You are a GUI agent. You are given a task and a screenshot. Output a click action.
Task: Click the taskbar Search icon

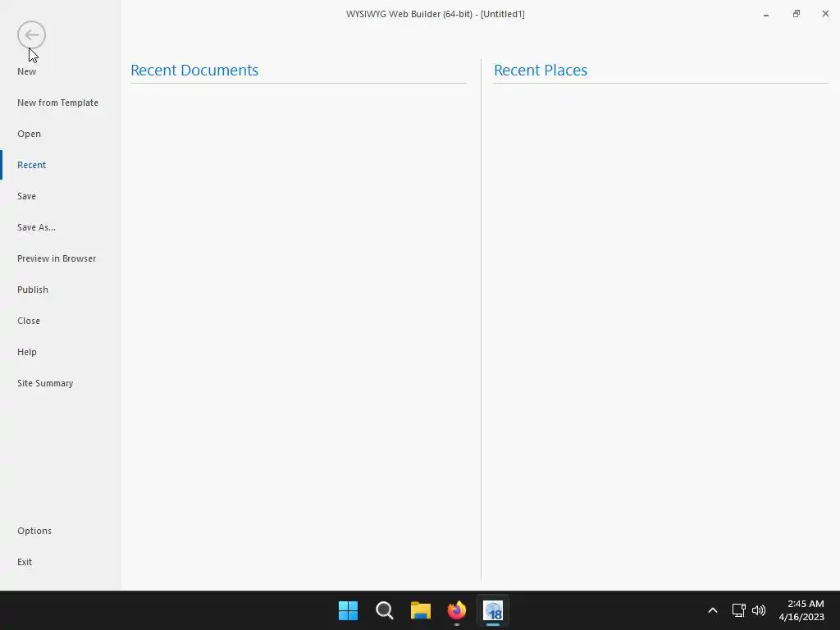pyautogui.click(x=385, y=610)
